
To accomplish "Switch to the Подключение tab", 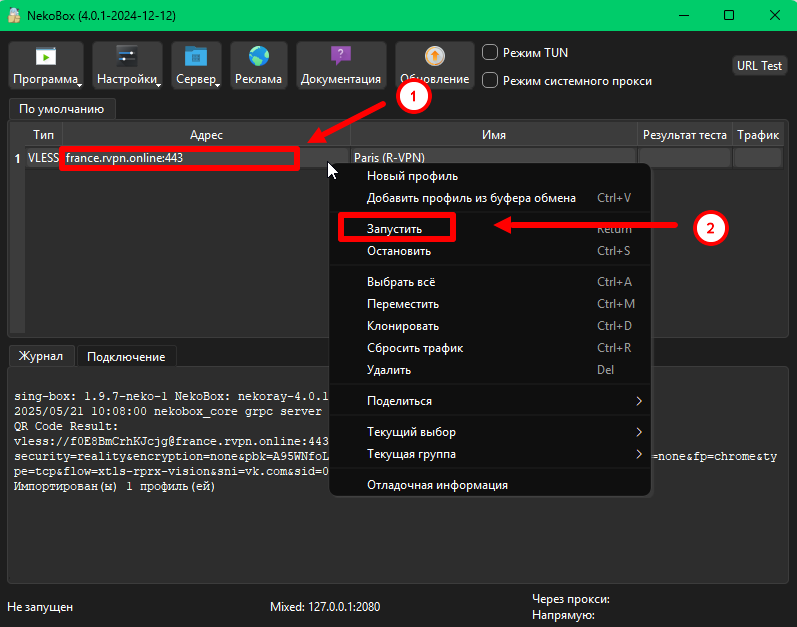I will coord(126,356).
